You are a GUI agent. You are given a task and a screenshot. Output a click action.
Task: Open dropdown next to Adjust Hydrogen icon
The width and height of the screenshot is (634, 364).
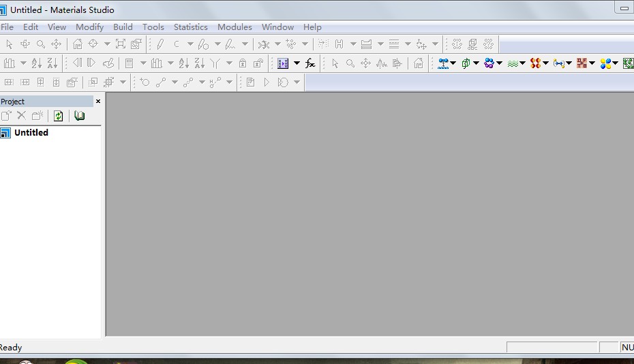click(353, 44)
